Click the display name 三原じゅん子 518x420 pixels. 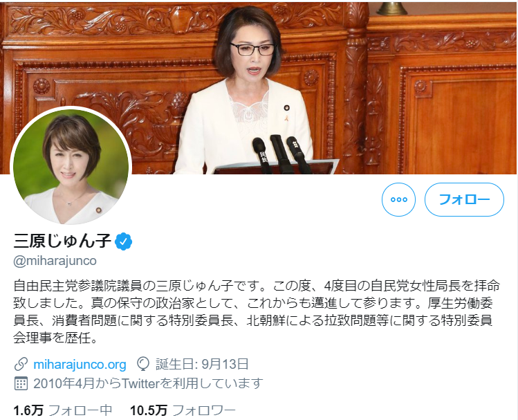pos(62,241)
